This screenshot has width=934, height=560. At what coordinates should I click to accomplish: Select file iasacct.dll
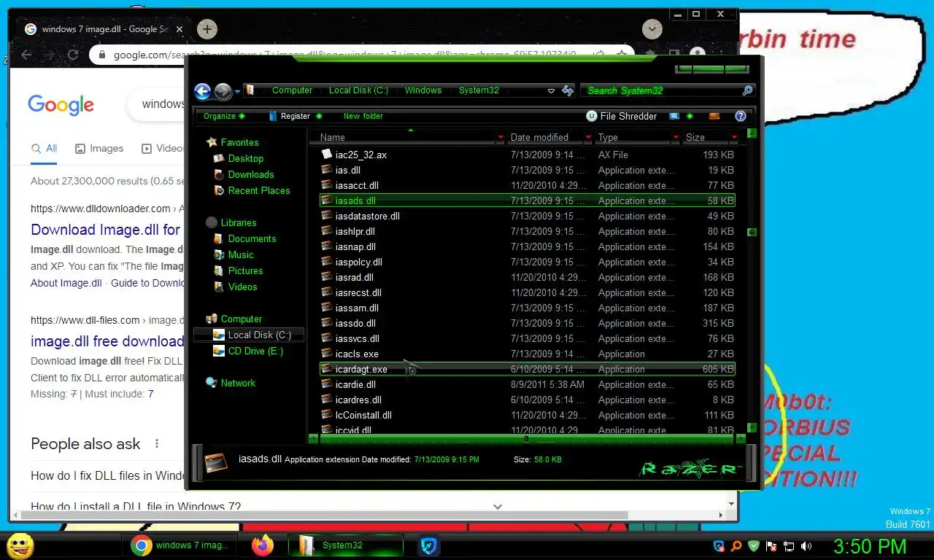click(x=357, y=185)
